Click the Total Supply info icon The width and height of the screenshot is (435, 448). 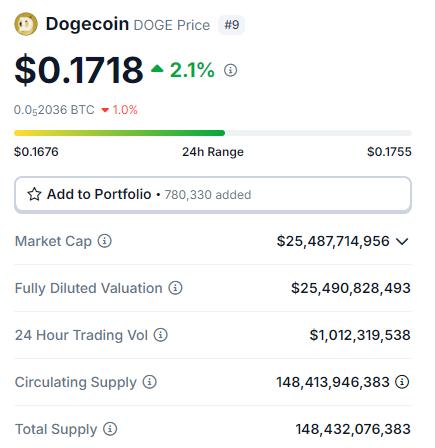pos(110,429)
